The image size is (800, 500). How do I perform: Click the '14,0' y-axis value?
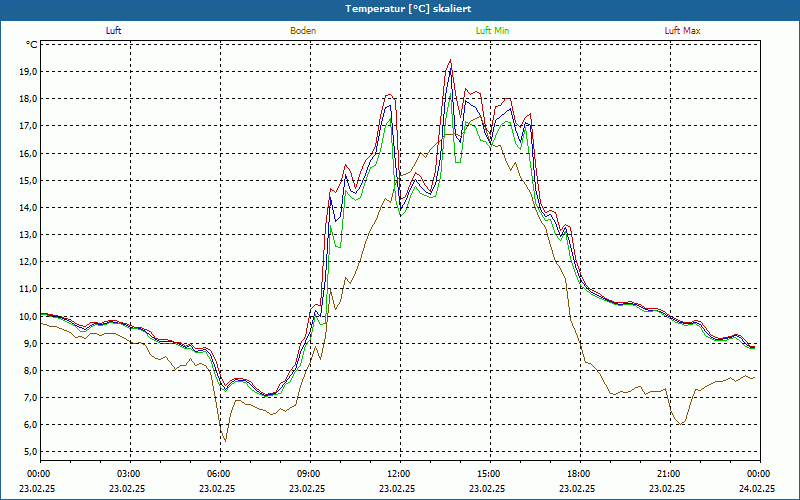click(x=28, y=208)
